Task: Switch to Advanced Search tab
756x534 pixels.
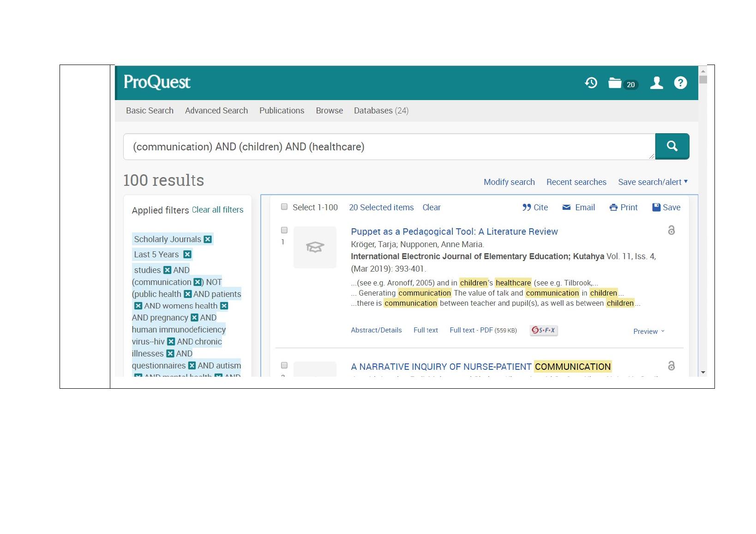Action: point(216,111)
